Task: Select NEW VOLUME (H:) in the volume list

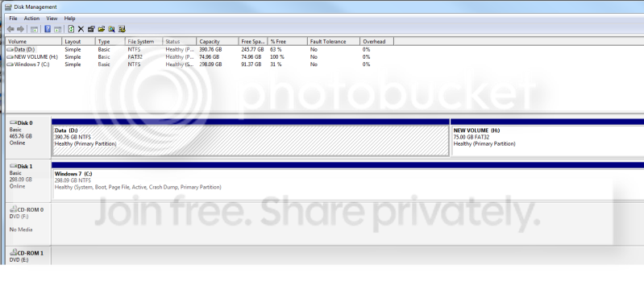Action: [35, 57]
